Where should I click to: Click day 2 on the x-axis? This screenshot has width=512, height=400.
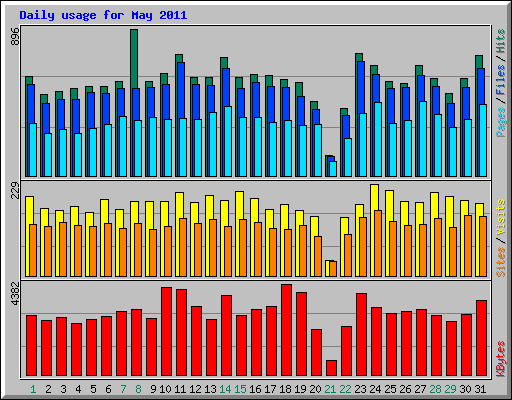[48, 389]
